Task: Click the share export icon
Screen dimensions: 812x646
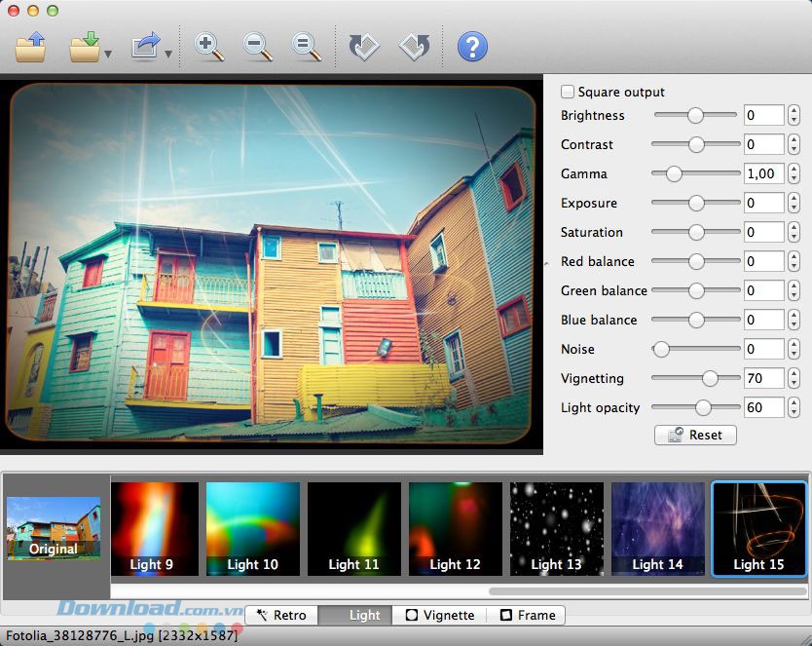Action: [145, 47]
